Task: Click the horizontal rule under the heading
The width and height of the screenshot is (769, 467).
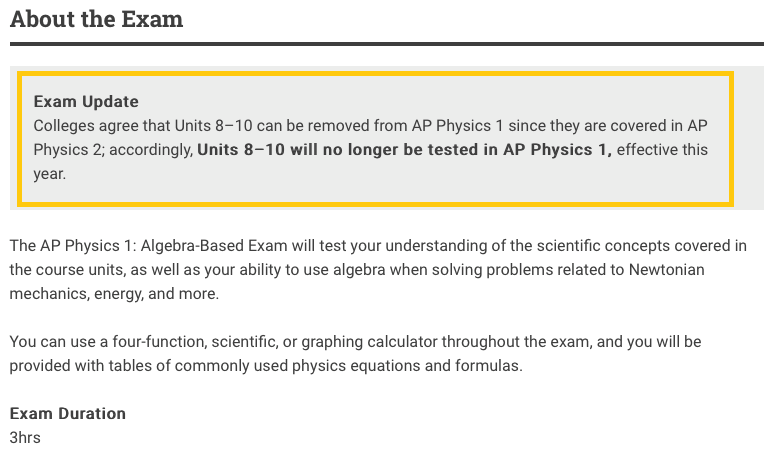Action: pyautogui.click(x=386, y=44)
